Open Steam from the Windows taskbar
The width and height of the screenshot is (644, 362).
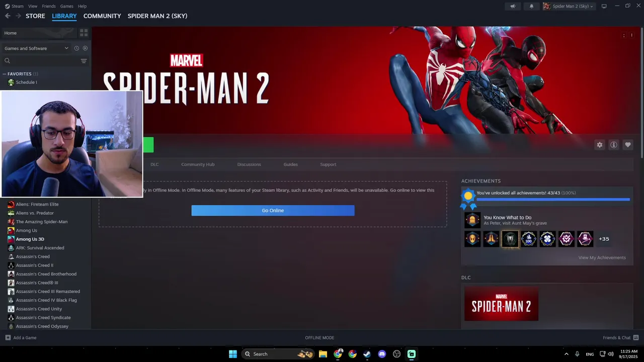tap(367, 354)
